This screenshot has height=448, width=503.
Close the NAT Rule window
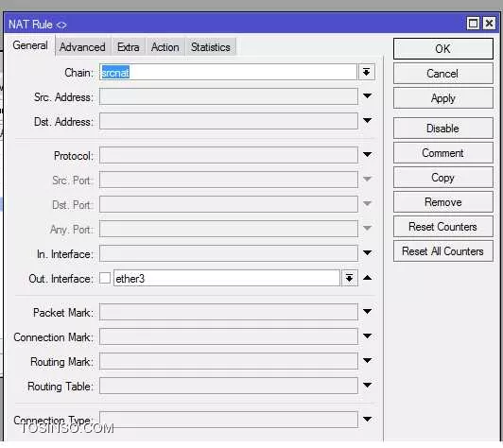point(489,24)
